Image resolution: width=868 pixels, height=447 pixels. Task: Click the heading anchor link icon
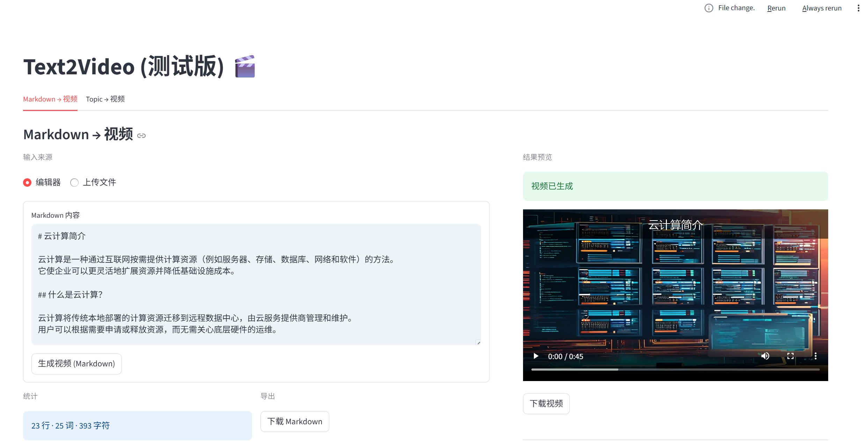click(141, 136)
